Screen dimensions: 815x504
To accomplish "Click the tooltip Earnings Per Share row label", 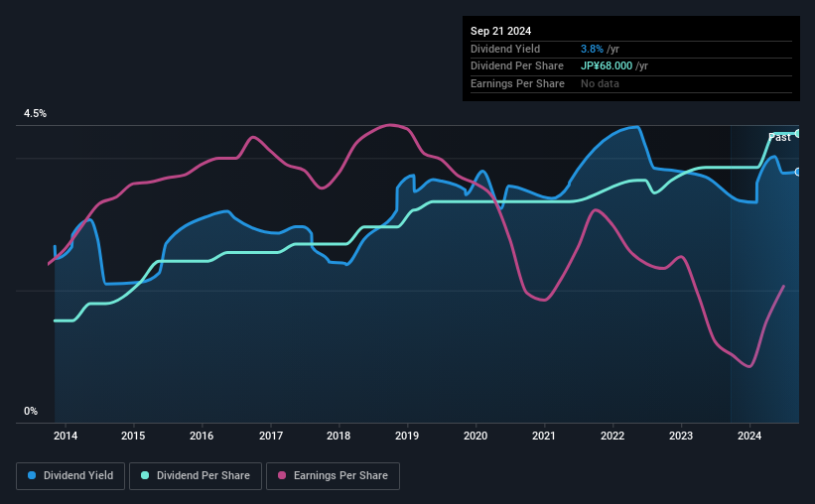I will [517, 83].
